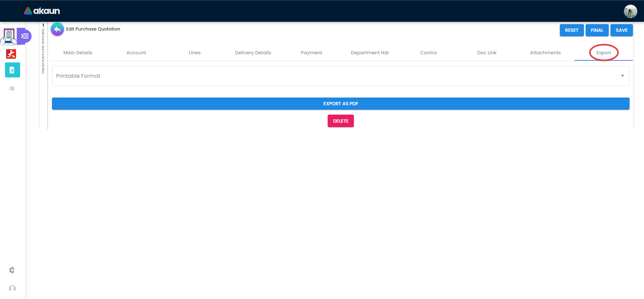Open the Delivery Details tab
Viewport: 644px width, 299px height.
253,53
